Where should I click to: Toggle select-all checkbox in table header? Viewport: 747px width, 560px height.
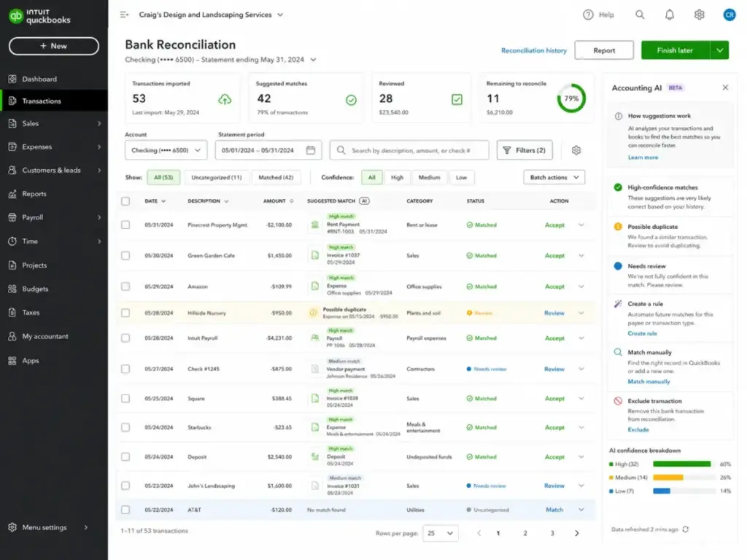point(125,201)
